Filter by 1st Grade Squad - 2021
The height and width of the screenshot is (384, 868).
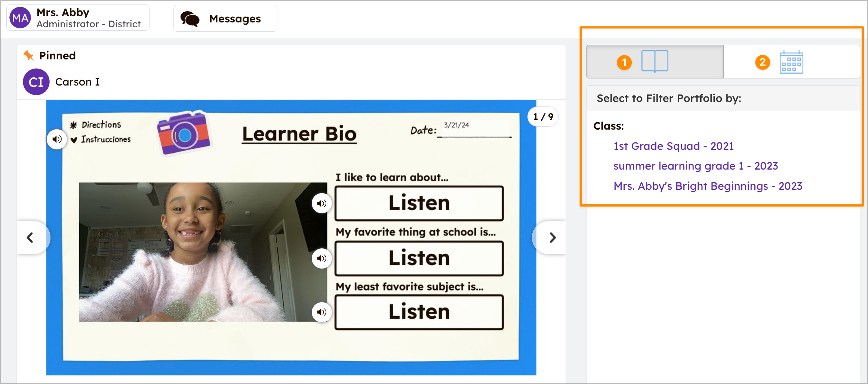click(673, 146)
